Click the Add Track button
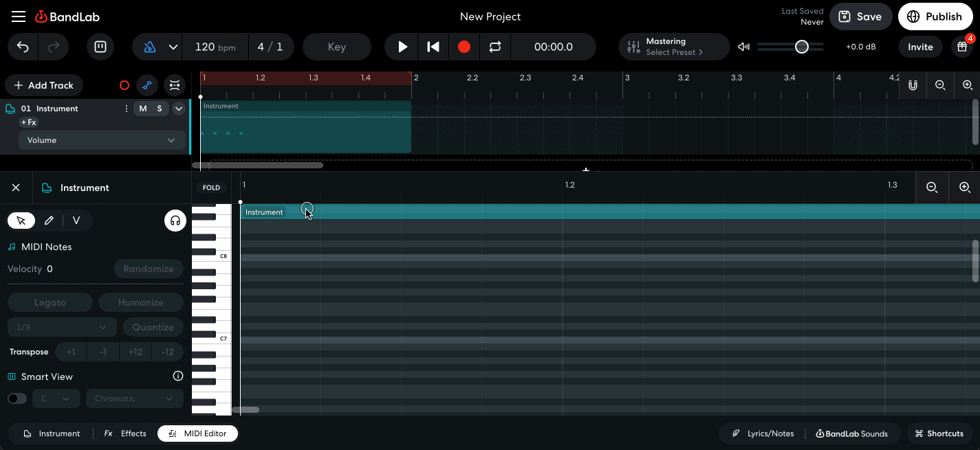This screenshot has height=450, width=980. point(44,85)
